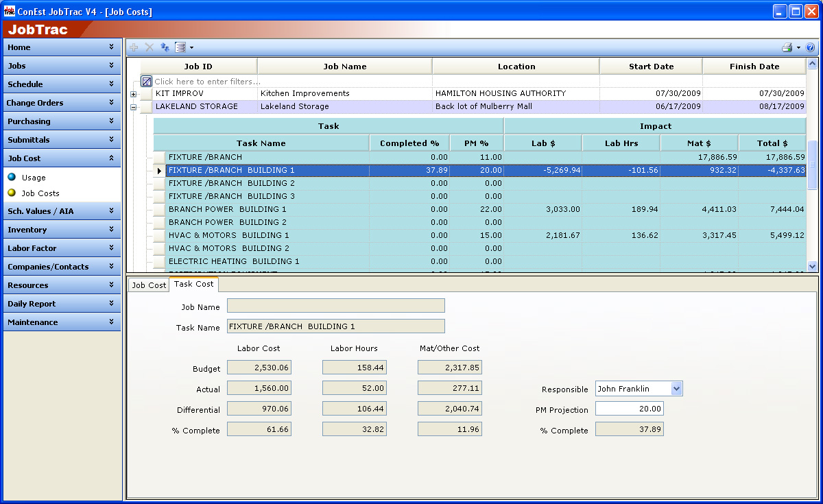
Task: Sort by the Mat $ column header
Action: point(700,143)
